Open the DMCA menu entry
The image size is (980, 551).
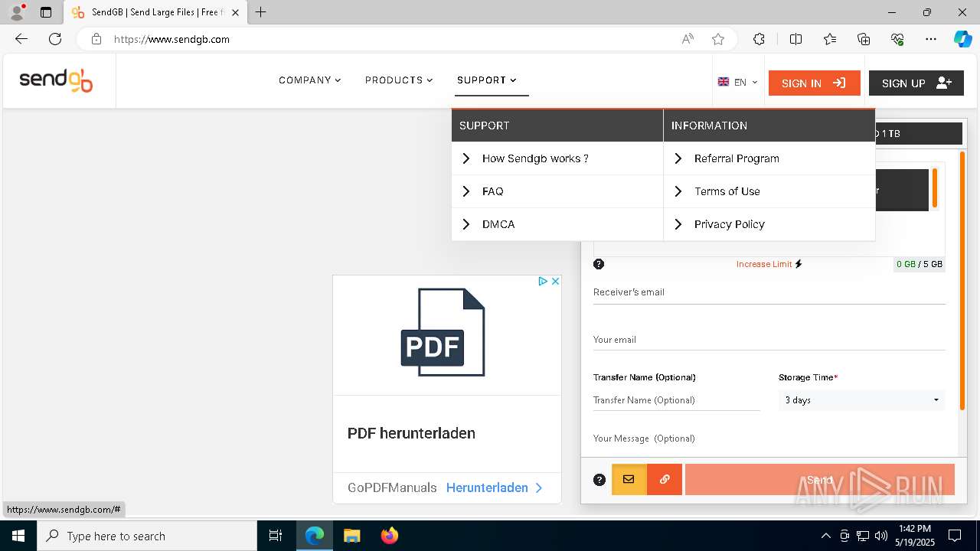(x=557, y=224)
